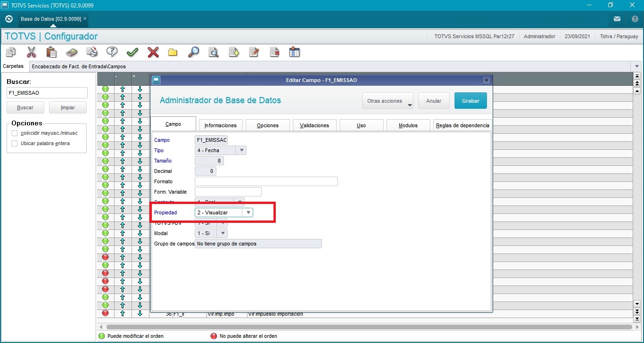Click the vertical scrollbar down arrow
The width and height of the screenshot is (644, 343).
pyautogui.click(x=637, y=304)
